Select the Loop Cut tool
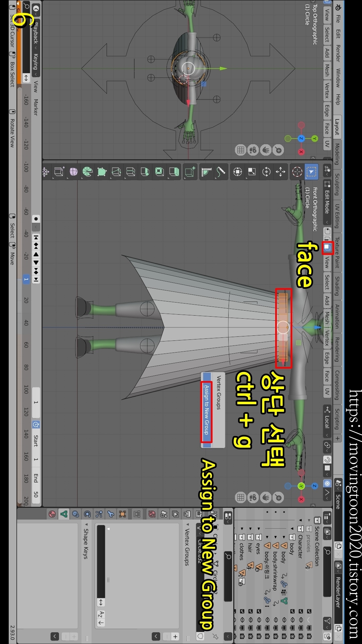 pyautogui.click(x=130, y=172)
